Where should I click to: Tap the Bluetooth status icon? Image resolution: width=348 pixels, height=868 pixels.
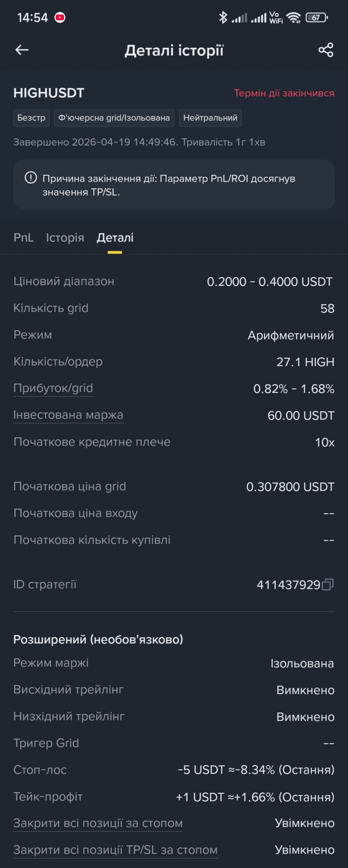pos(223,17)
